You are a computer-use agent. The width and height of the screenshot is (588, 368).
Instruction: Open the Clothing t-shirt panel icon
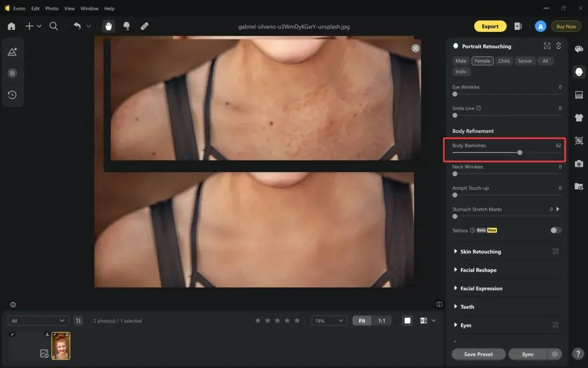coord(579,117)
